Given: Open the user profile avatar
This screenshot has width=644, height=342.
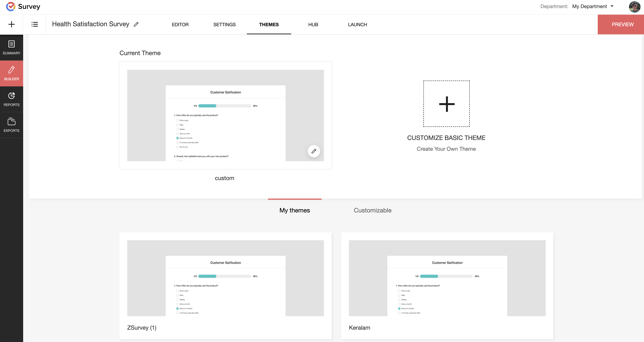Looking at the screenshot, I should point(634,7).
